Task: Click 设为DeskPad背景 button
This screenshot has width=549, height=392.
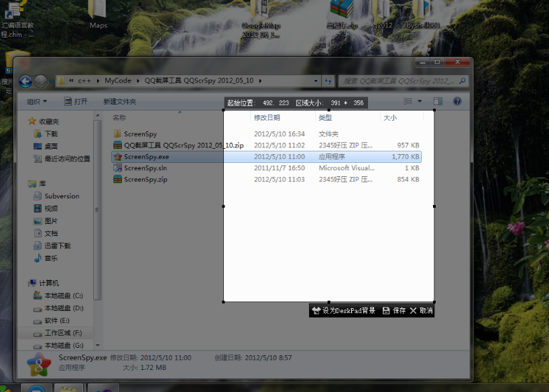Action: click(x=344, y=310)
